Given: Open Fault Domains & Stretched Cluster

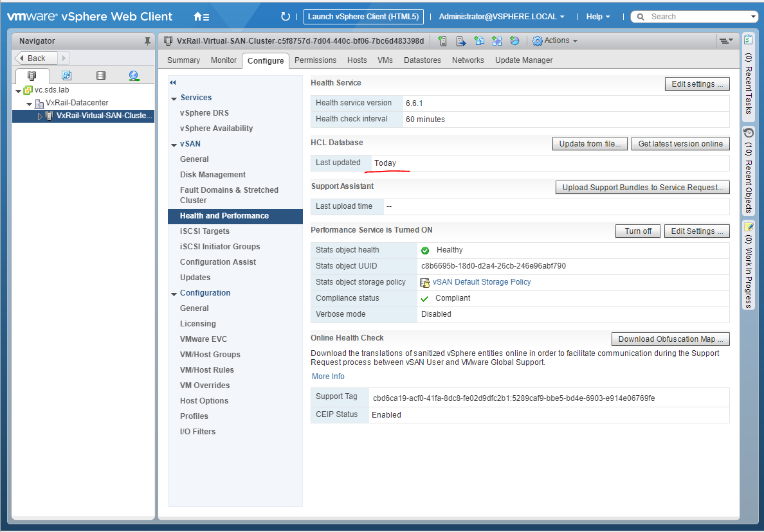Looking at the screenshot, I should click(229, 195).
